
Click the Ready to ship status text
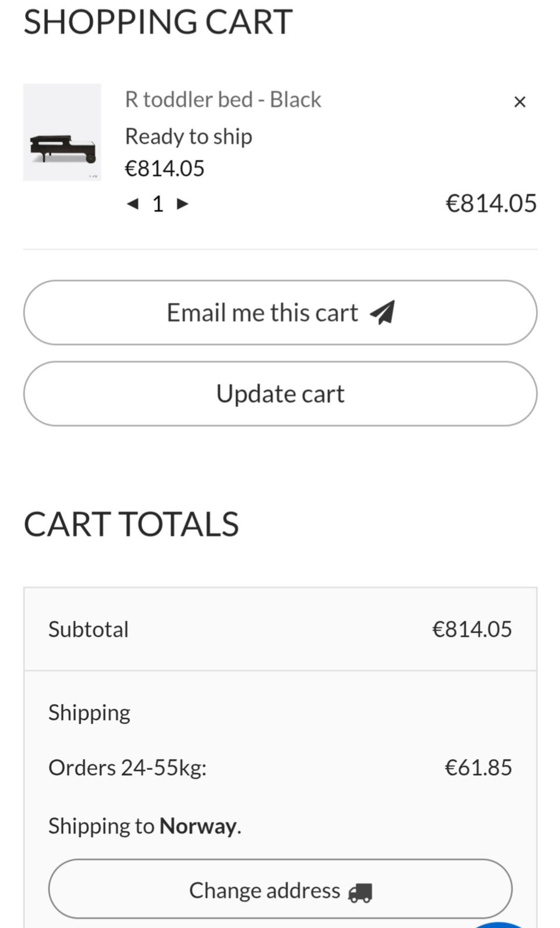pyautogui.click(x=188, y=136)
